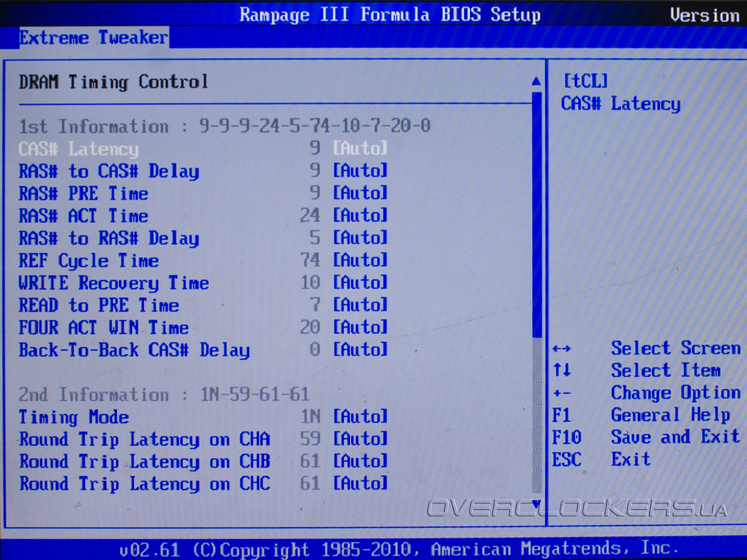The width and height of the screenshot is (747, 560).
Task: Click the left-right arrows icon beside Select Screen
Action: click(561, 349)
